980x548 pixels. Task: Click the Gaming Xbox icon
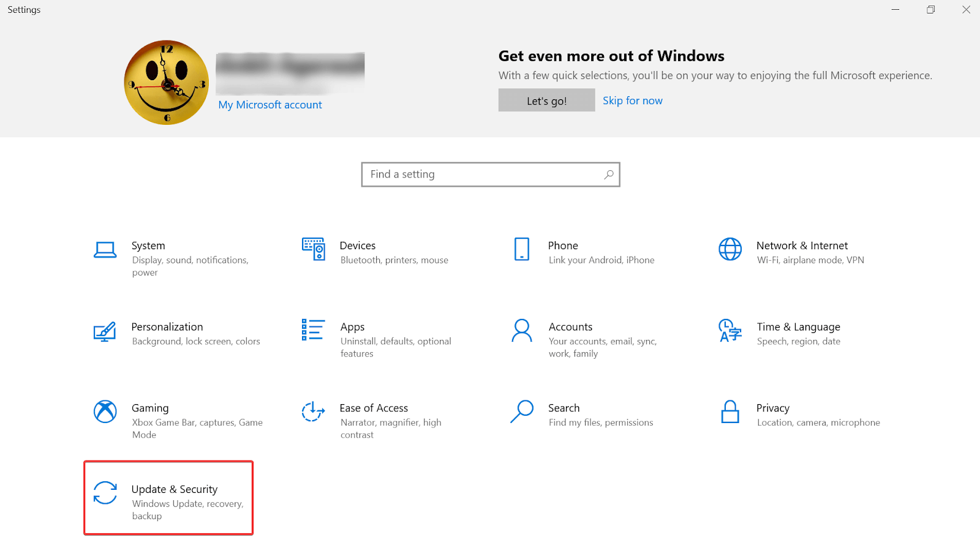pyautogui.click(x=105, y=411)
